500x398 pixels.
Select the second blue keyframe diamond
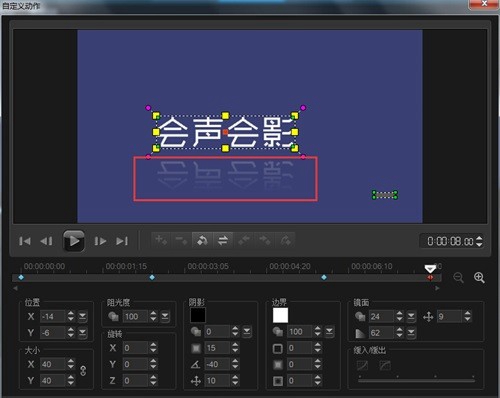(x=152, y=277)
